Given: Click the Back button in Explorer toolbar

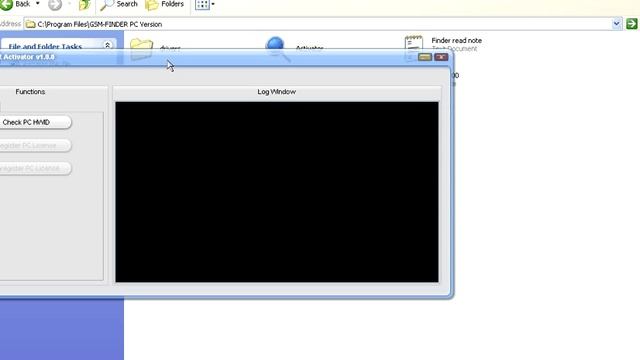Looking at the screenshot, I should [x=16, y=4].
